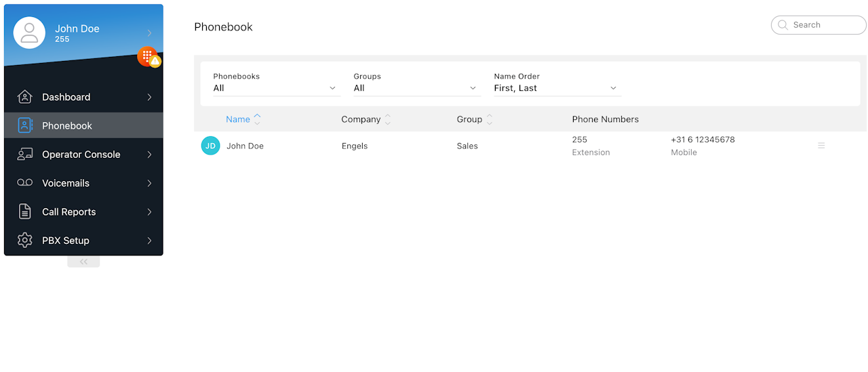This screenshot has width=868, height=372.
Task: Sort contacts by Company column
Action: 361,119
